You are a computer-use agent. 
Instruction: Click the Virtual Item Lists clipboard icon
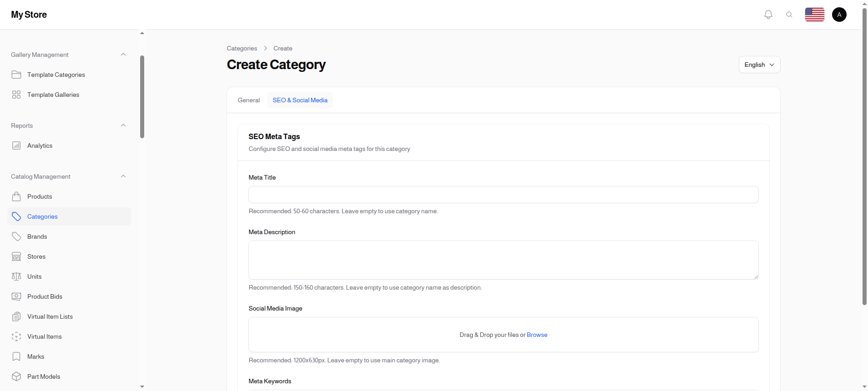16,316
